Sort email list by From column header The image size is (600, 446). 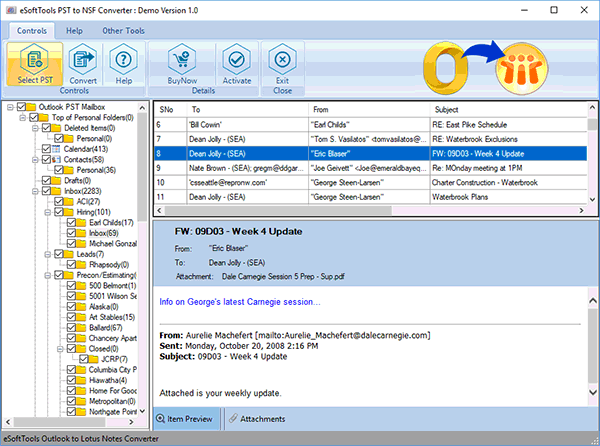369,110
